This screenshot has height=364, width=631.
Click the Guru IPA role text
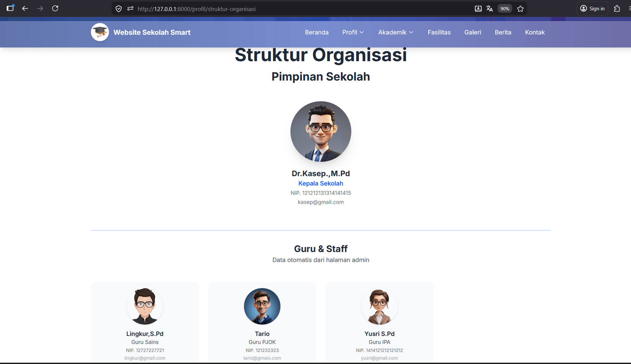[380, 342]
